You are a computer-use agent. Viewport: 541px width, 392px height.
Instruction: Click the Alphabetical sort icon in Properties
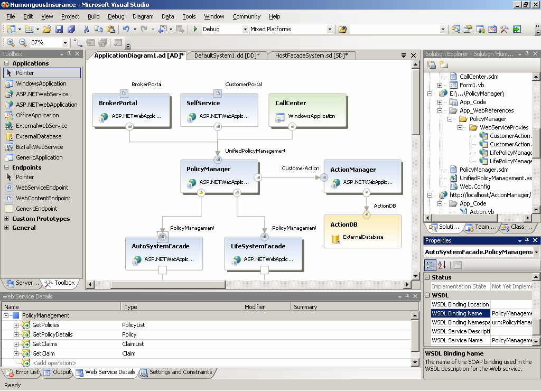pos(442,265)
